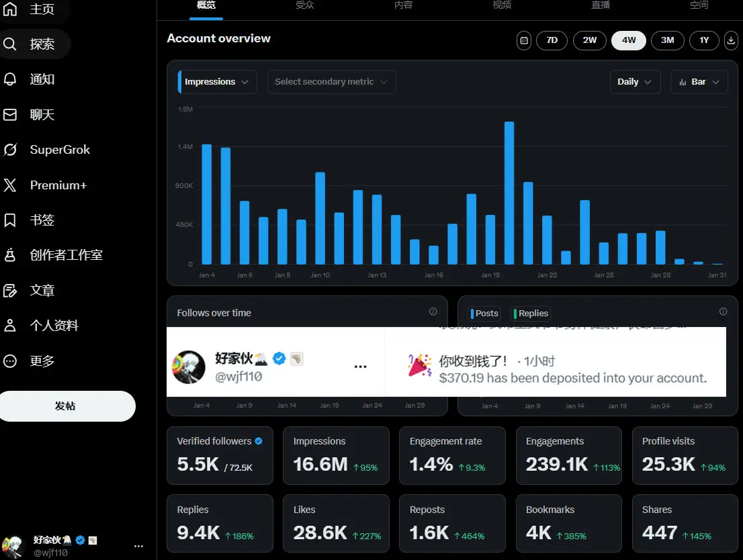Switch to the 空间 tab
The image size is (743, 560).
click(x=699, y=5)
